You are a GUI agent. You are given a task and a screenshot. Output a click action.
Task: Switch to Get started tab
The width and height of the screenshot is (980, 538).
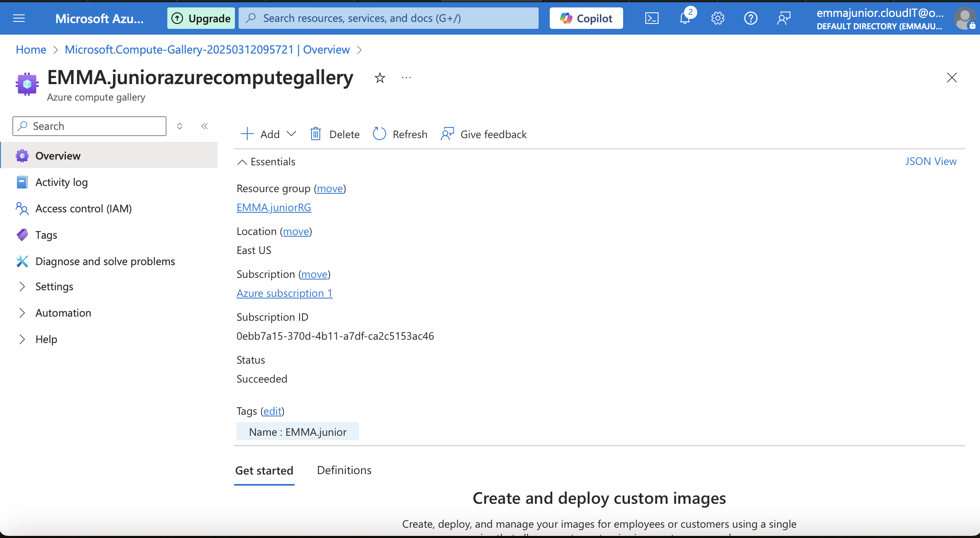pos(264,470)
